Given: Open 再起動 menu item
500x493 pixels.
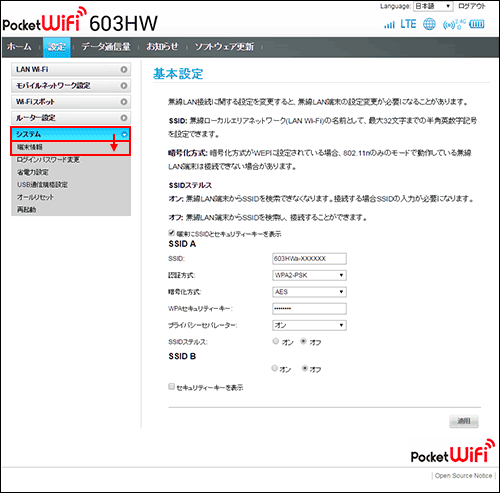Looking at the screenshot, I should 26,209.
